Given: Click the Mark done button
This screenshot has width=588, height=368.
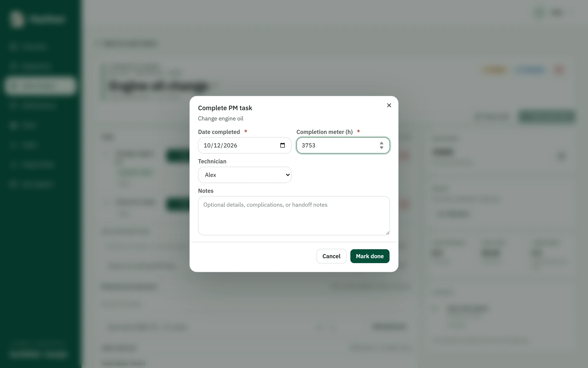Looking at the screenshot, I should pyautogui.click(x=370, y=256).
